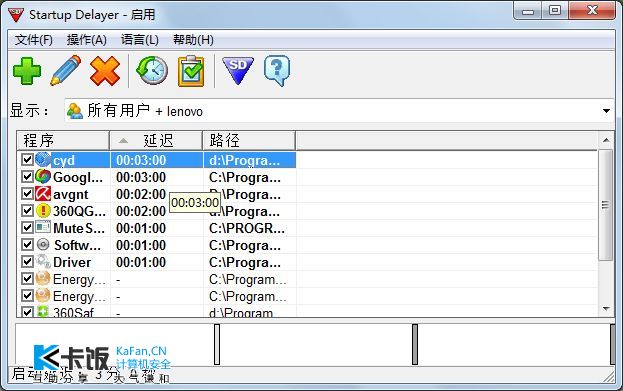
Task: Uncheck the cyd startup checkbox
Action: 27,160
